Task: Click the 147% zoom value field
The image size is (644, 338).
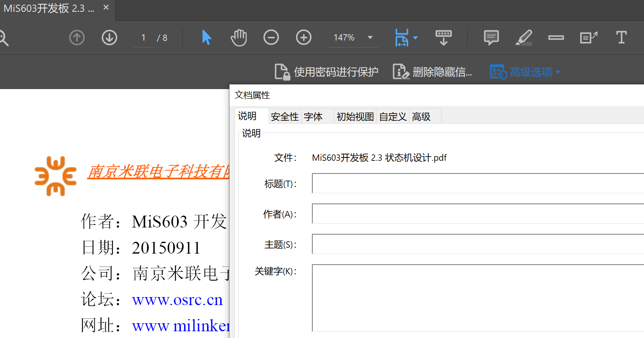Action: [x=344, y=38]
